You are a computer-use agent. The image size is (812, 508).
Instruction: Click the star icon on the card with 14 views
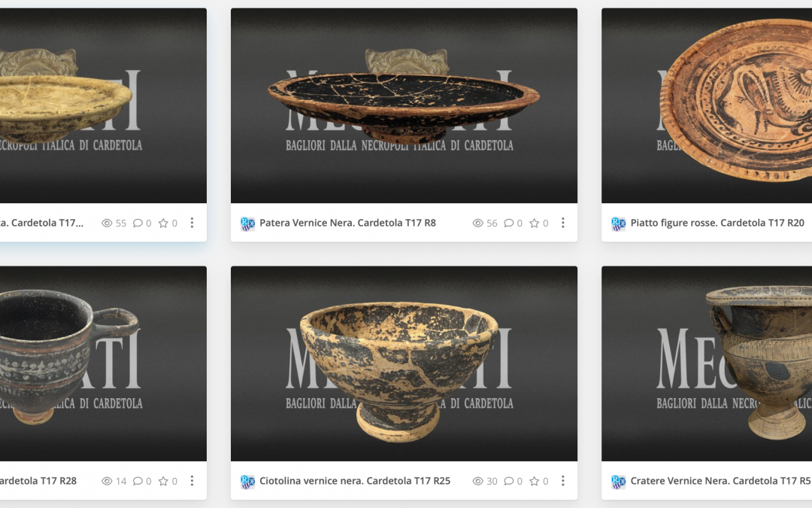coord(163,481)
